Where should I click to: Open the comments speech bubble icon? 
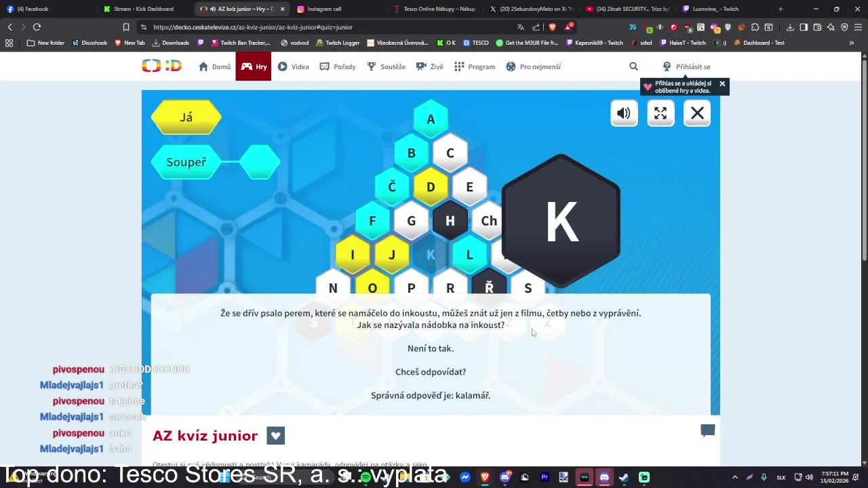click(707, 430)
